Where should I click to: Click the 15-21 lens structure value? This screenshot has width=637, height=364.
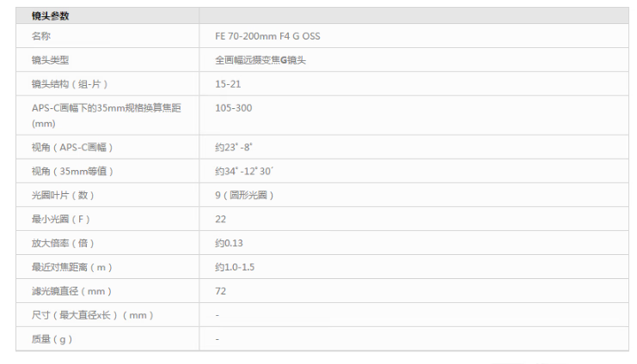[228, 83]
